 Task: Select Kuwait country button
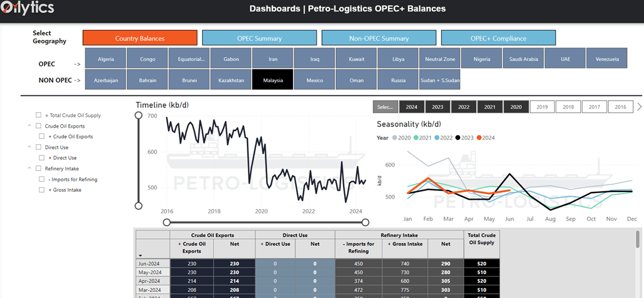click(x=357, y=58)
